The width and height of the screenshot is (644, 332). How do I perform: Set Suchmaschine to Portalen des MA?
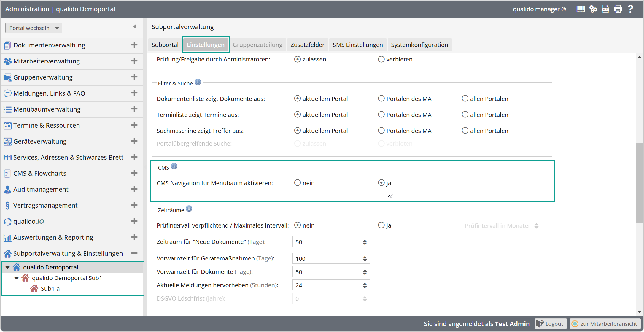coord(381,131)
